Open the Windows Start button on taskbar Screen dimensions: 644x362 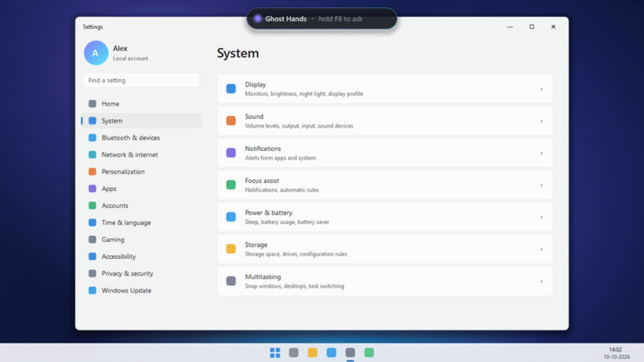tap(275, 352)
